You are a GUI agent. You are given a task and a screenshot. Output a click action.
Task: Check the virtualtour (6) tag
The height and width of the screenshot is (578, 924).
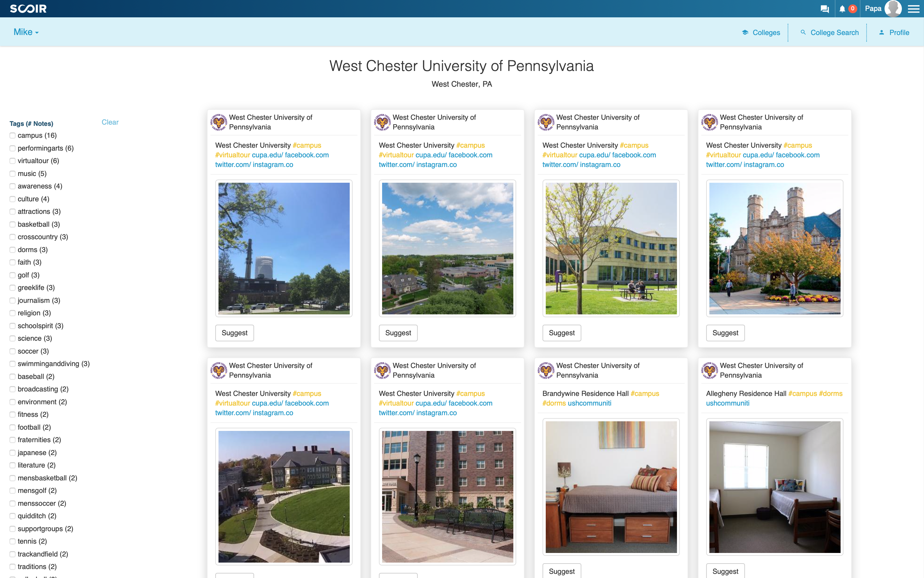pyautogui.click(x=13, y=161)
